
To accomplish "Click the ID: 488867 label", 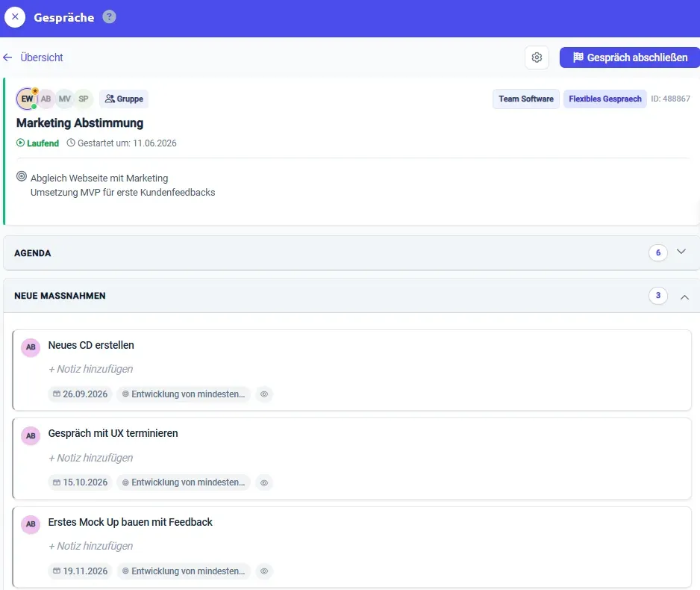I will tap(671, 99).
